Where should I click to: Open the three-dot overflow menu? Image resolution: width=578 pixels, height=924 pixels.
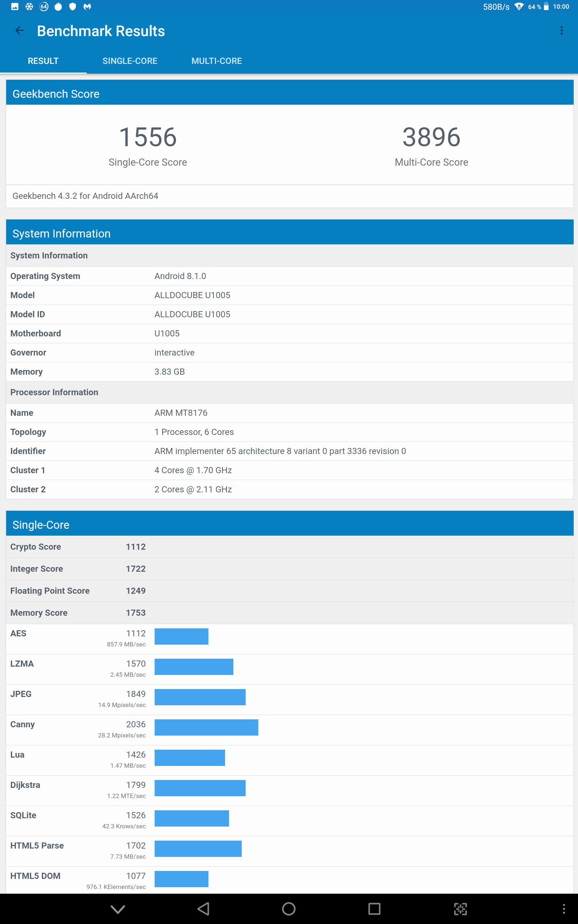click(561, 31)
